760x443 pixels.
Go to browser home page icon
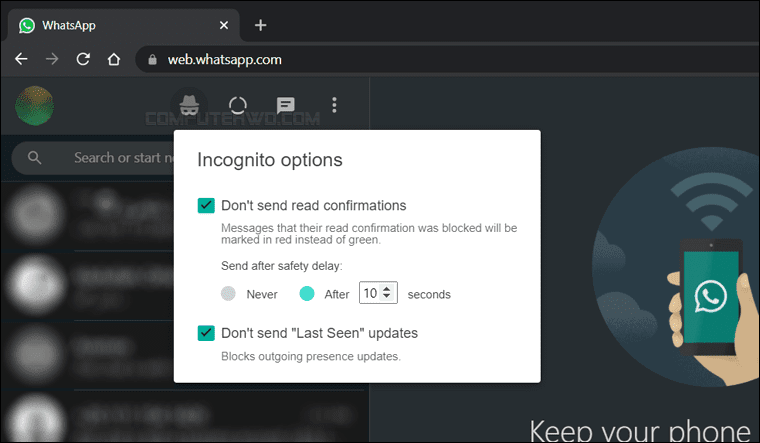pyautogui.click(x=113, y=59)
